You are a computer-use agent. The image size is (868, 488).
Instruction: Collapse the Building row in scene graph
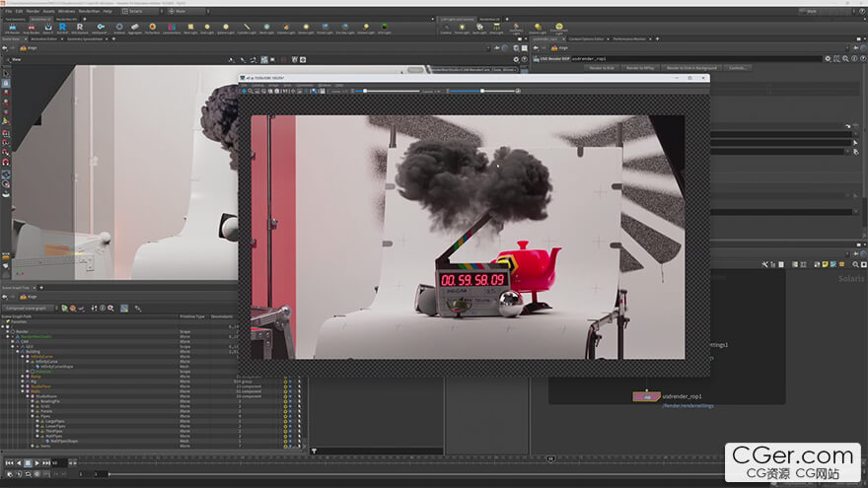17,351
